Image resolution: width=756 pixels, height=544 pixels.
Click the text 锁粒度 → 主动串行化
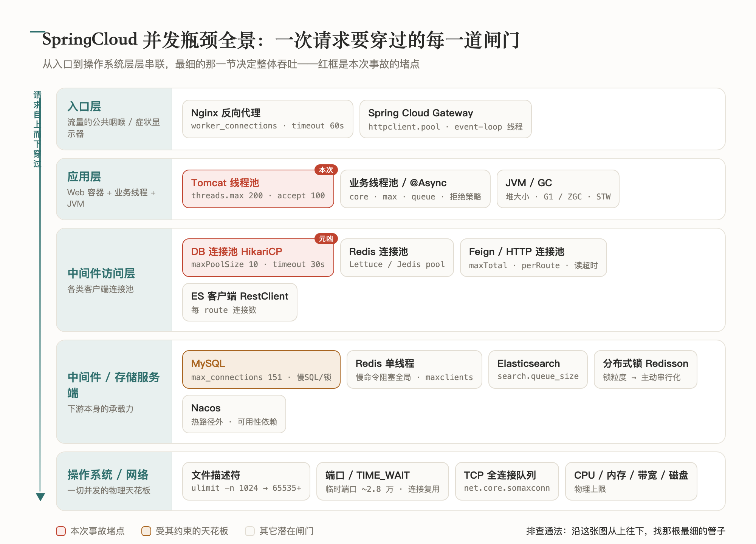tap(641, 377)
